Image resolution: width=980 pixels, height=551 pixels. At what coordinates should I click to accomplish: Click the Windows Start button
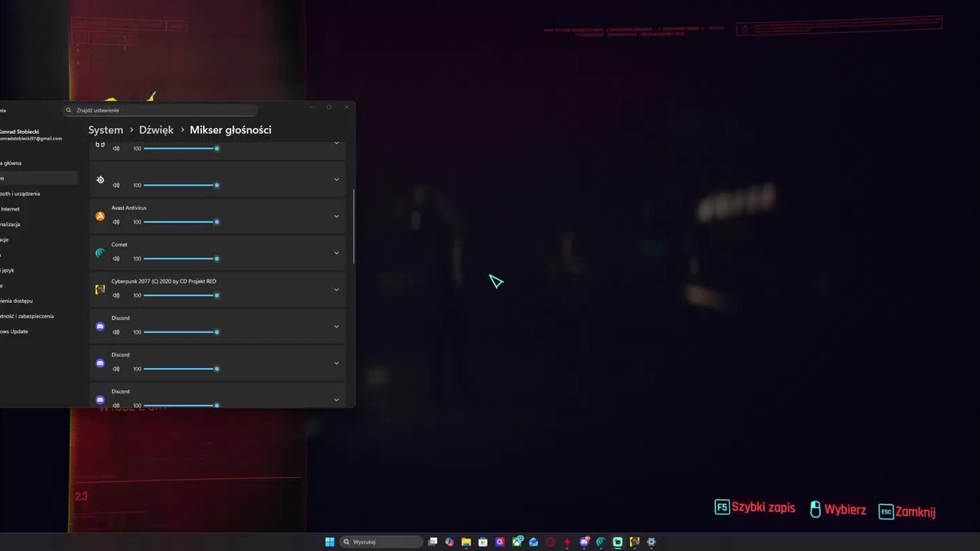click(330, 542)
